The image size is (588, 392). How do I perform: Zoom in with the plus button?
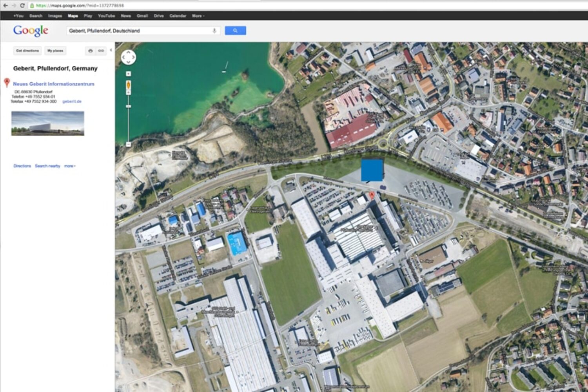(128, 74)
